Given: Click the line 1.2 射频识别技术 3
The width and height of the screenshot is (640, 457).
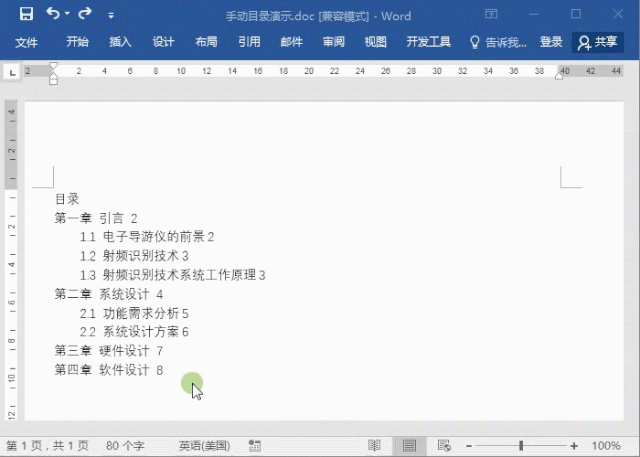Looking at the screenshot, I should coord(134,256).
